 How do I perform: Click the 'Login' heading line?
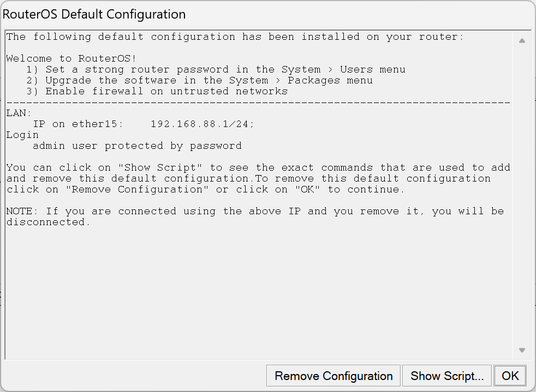click(22, 135)
